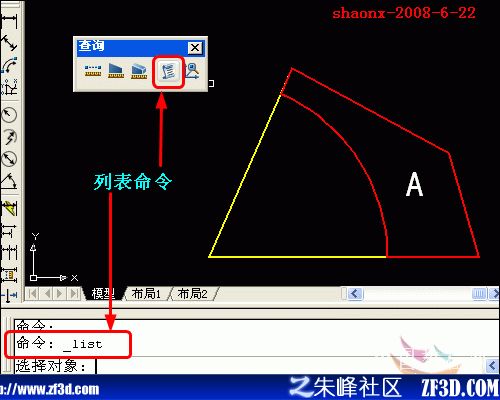Switch to the 布局1 layout tab
Screen dimensions: 500x400
(x=146, y=294)
